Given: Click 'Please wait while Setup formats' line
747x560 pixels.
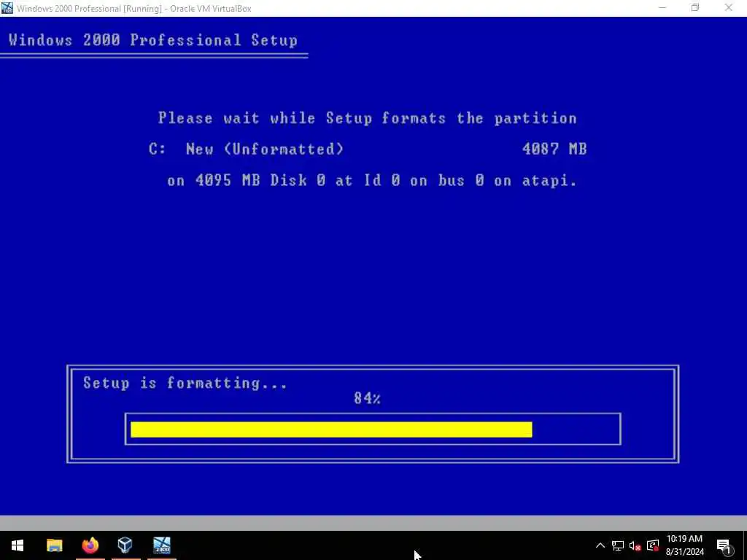Looking at the screenshot, I should tap(368, 119).
